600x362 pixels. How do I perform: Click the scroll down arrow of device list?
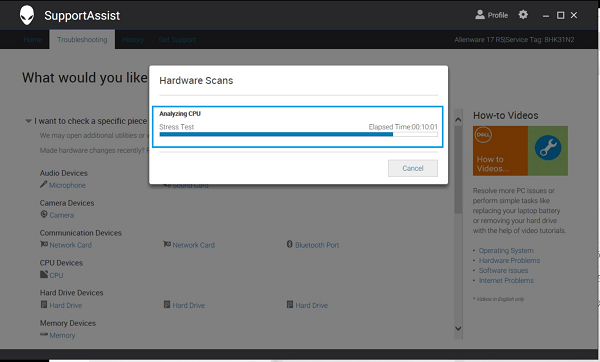[x=458, y=328]
